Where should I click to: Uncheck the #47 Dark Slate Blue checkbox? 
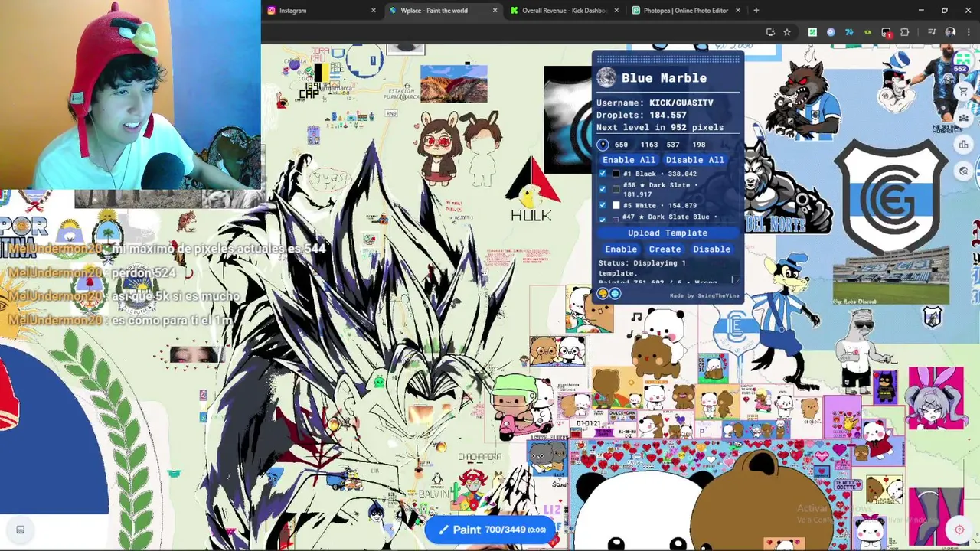click(603, 218)
